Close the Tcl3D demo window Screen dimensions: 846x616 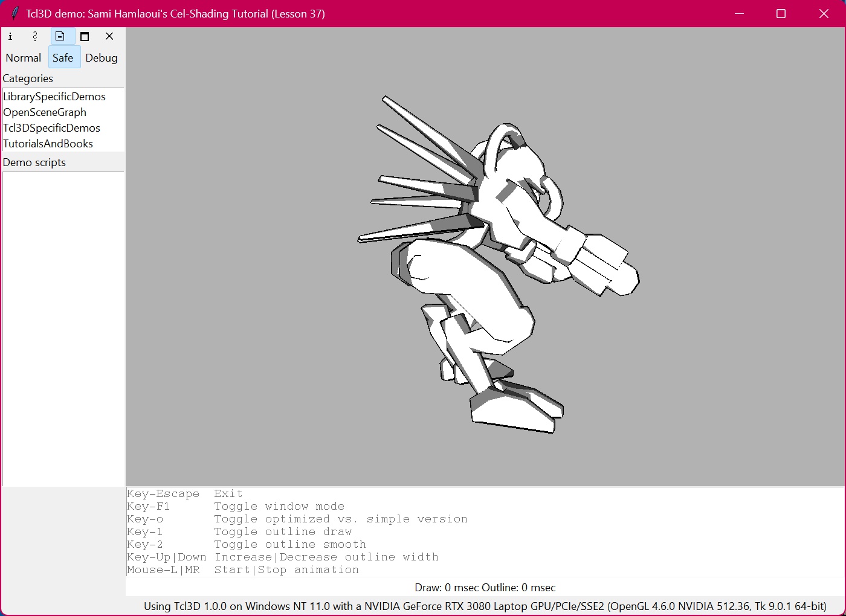[x=824, y=13]
